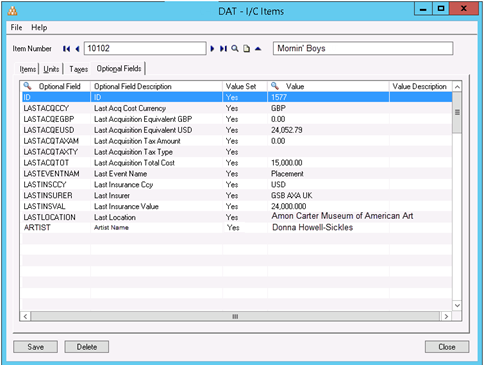Switch to the Taxes tab
This screenshot has width=483, height=365.
pyautogui.click(x=79, y=69)
